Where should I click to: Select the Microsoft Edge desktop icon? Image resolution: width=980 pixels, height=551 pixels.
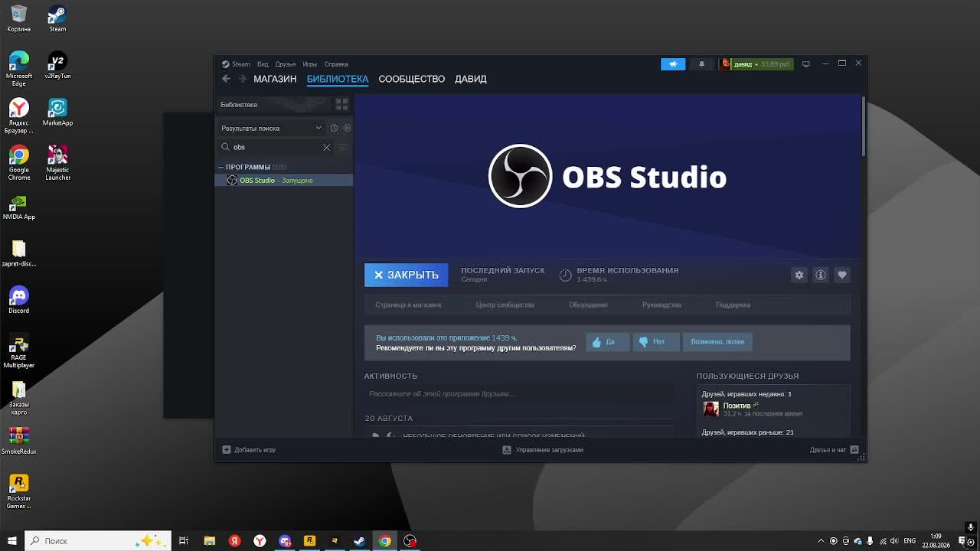click(18, 69)
